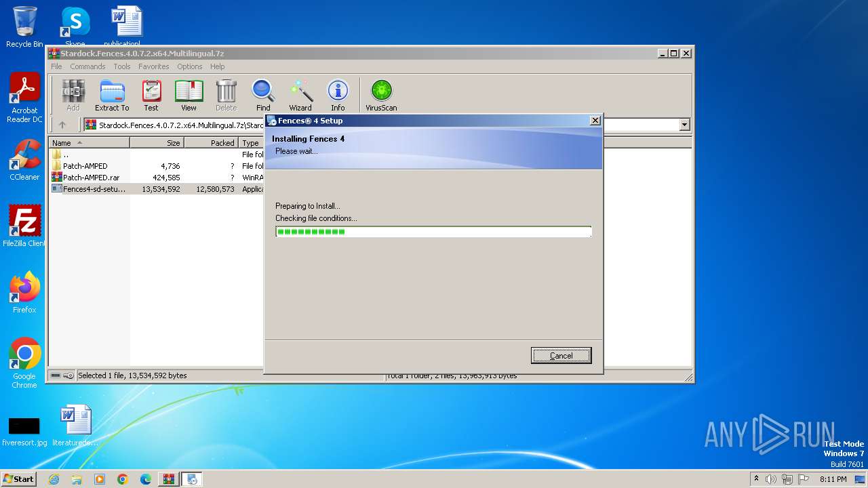
Task: Expand the archive path dropdown
Action: [x=684, y=125]
